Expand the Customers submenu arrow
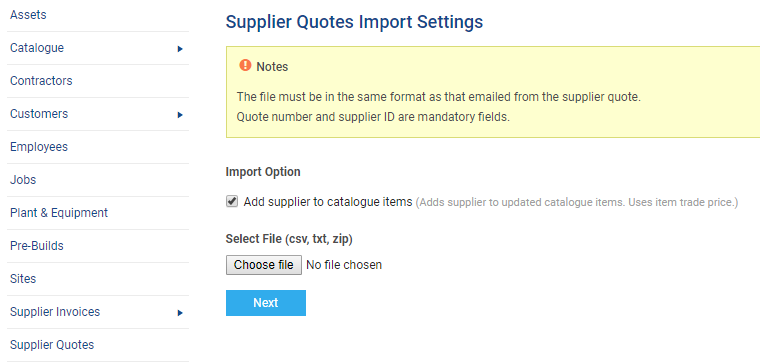Image resolution: width=760 pixels, height=364 pixels. coord(180,115)
